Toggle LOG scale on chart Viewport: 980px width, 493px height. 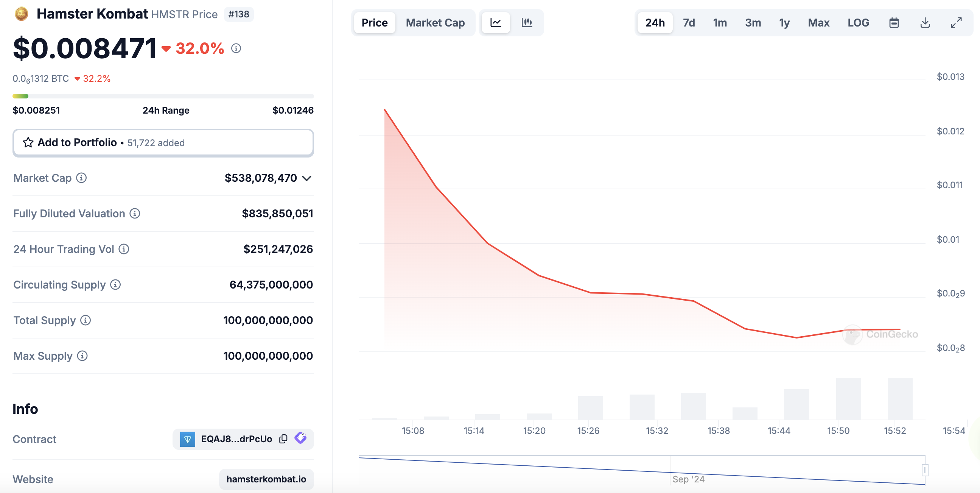coord(858,23)
